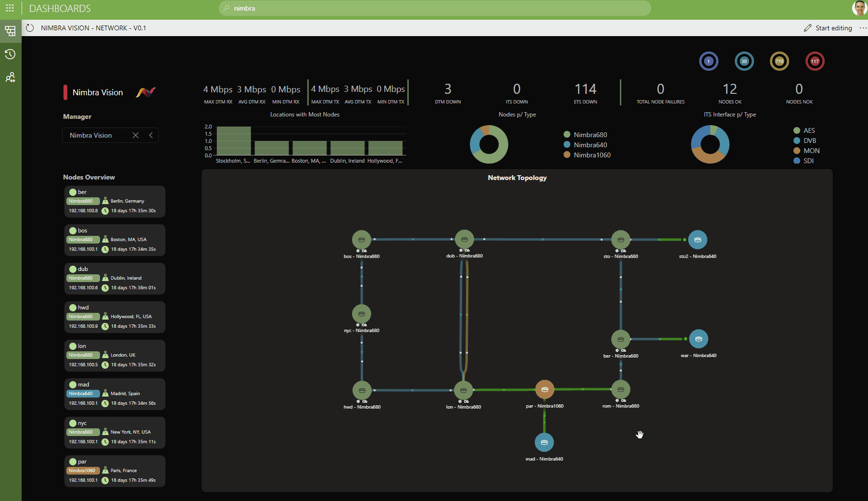The width and height of the screenshot is (868, 501).
Task: Select the lon node in topology
Action: point(464,390)
